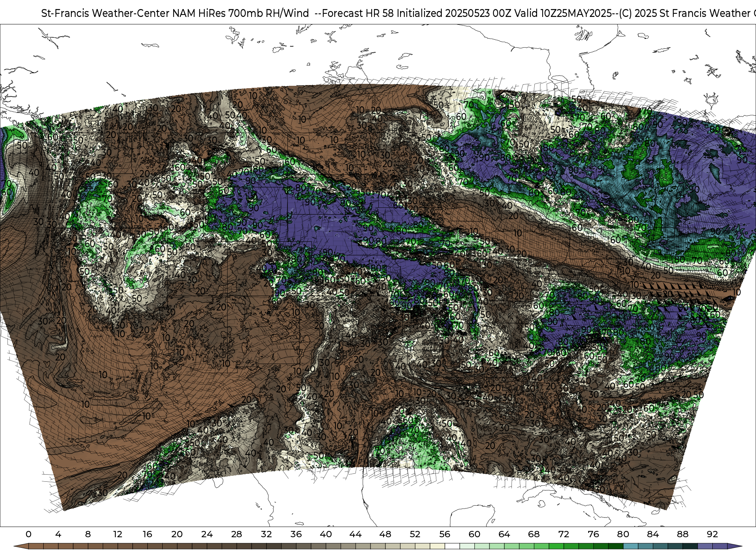Click the colorbar label '88'
The image size is (756, 551).
(682, 534)
